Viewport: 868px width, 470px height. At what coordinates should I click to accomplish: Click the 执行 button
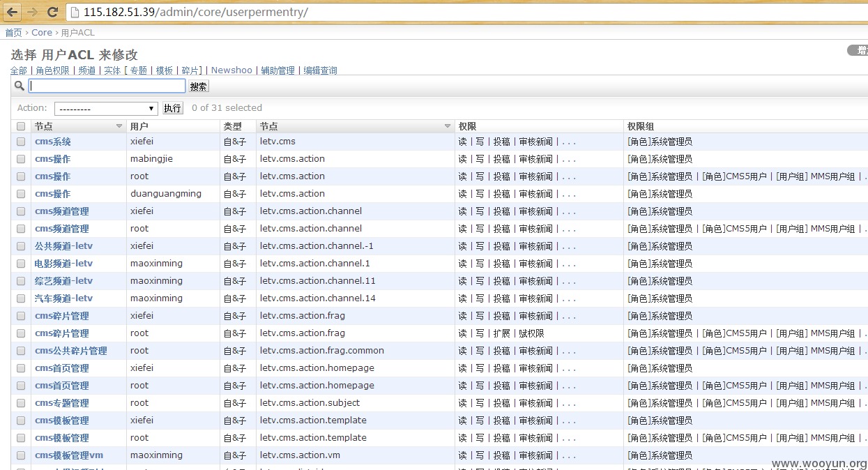(172, 109)
